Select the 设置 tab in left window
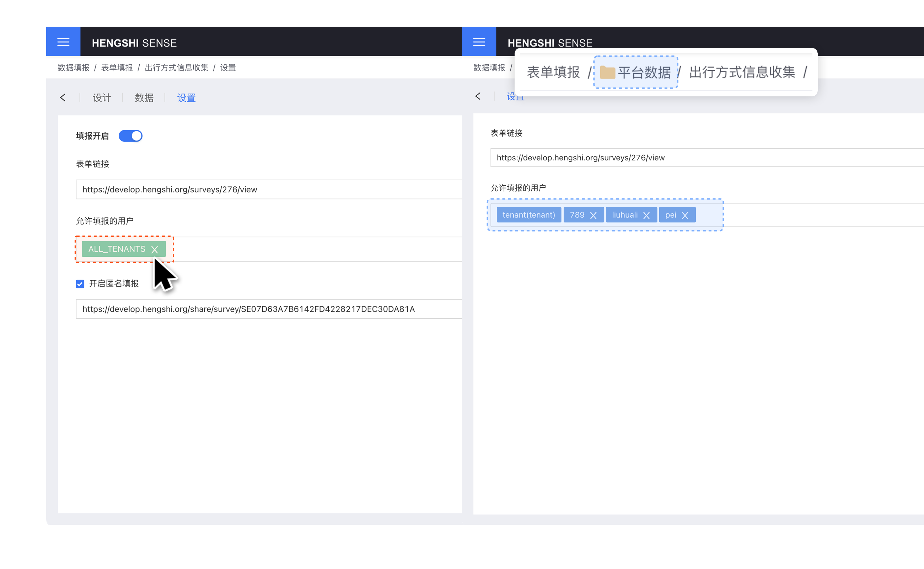Viewport: 924px width, 569px height. tap(186, 98)
